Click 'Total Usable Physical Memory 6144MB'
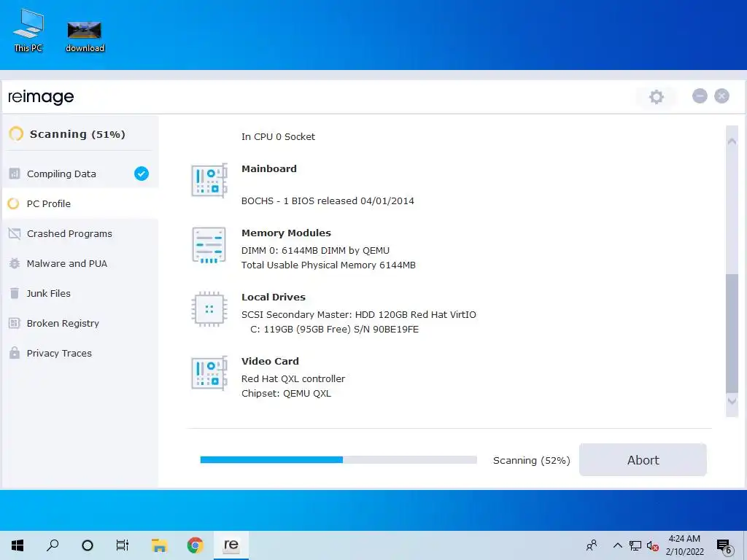 329,265
